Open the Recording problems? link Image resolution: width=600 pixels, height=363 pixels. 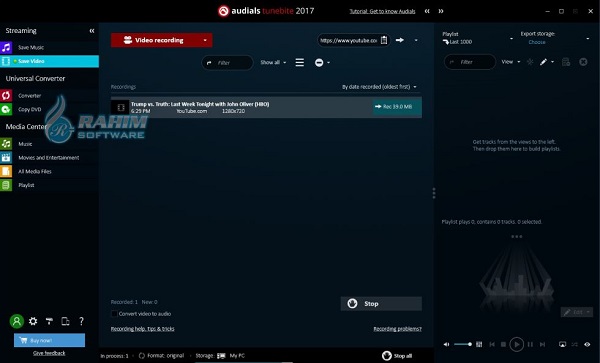(x=398, y=329)
